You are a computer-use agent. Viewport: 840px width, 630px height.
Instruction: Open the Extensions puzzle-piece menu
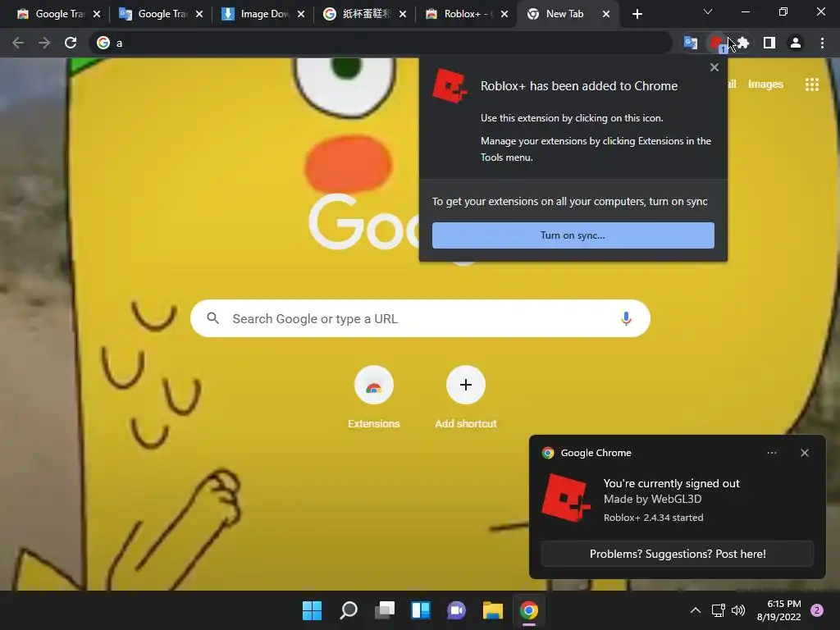[x=743, y=43]
